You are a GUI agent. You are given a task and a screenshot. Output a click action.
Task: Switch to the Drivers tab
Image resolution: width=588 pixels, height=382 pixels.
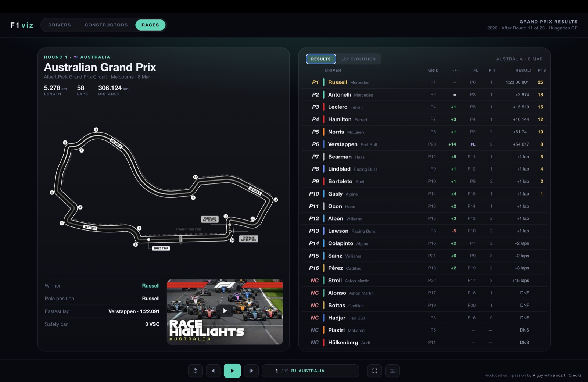coord(60,25)
